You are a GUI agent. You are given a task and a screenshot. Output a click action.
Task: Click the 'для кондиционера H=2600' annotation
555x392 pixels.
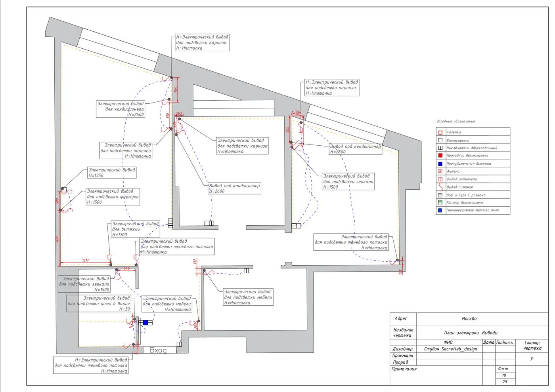121,109
